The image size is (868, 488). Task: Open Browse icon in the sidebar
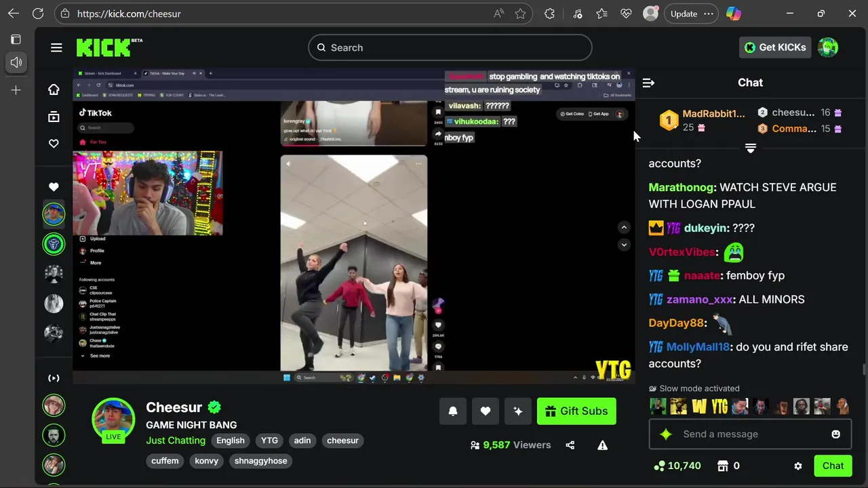click(54, 117)
